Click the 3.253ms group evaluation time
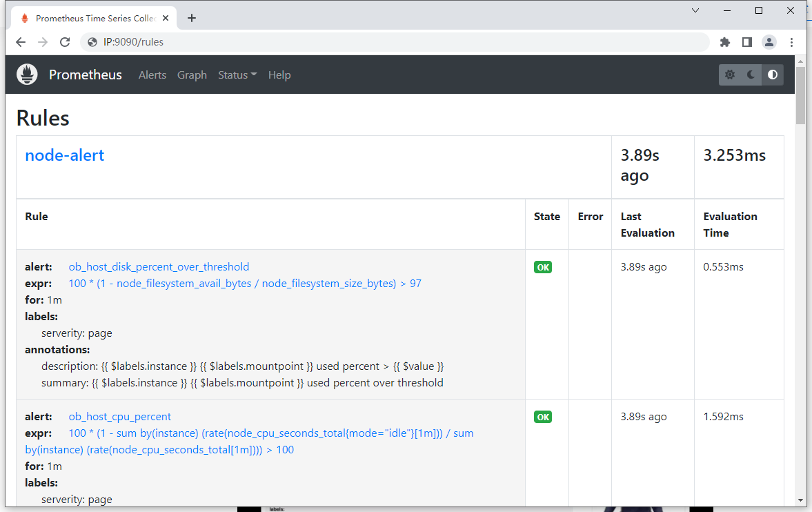812x512 pixels. 734,155
